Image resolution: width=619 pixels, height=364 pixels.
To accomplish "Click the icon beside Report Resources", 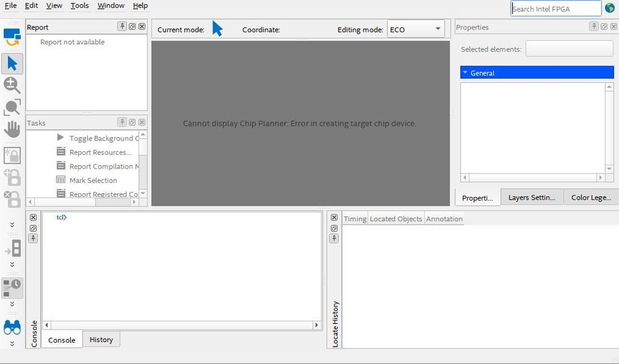I will [61, 152].
